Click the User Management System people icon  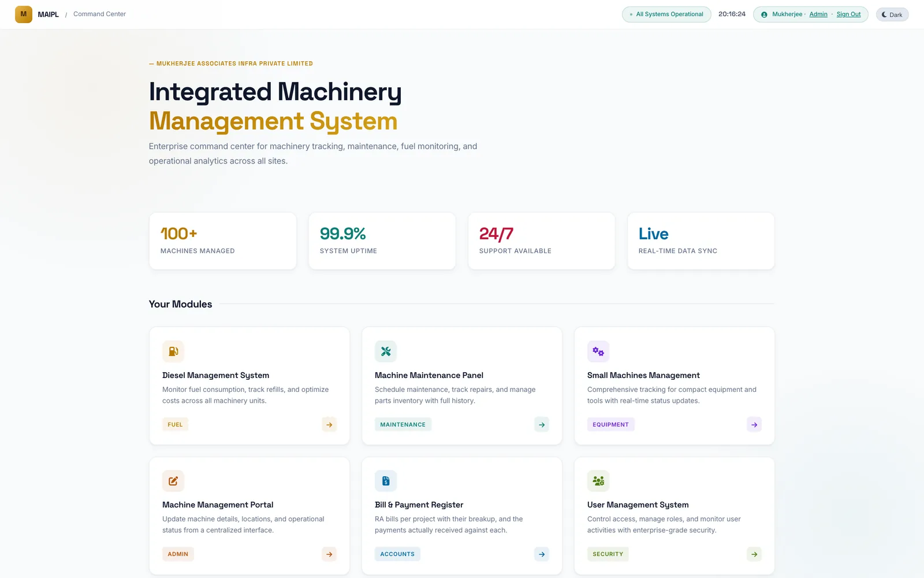598,481
